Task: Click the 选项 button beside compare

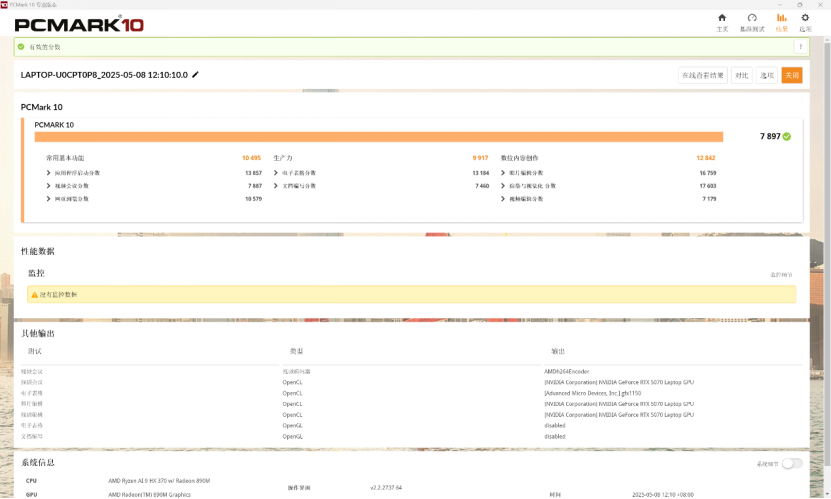Action: pos(767,75)
